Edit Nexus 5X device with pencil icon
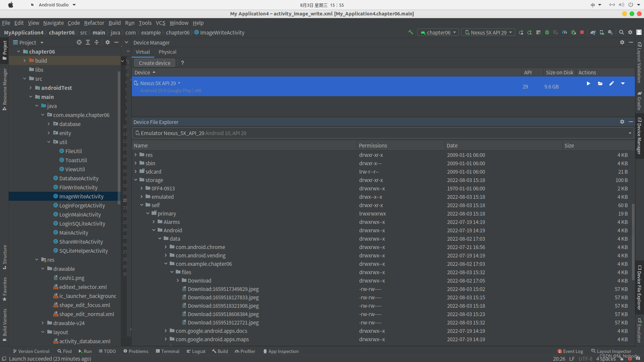The height and width of the screenshot is (362, 644). pos(611,83)
